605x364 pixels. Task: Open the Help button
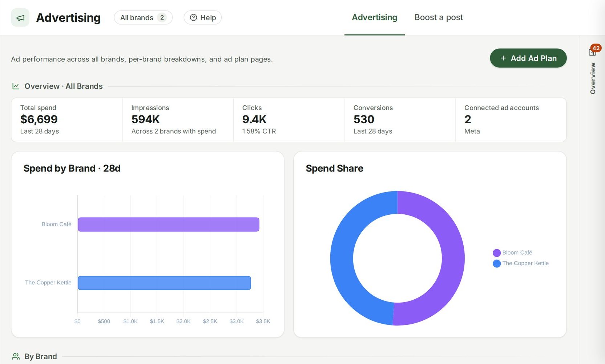click(x=203, y=17)
